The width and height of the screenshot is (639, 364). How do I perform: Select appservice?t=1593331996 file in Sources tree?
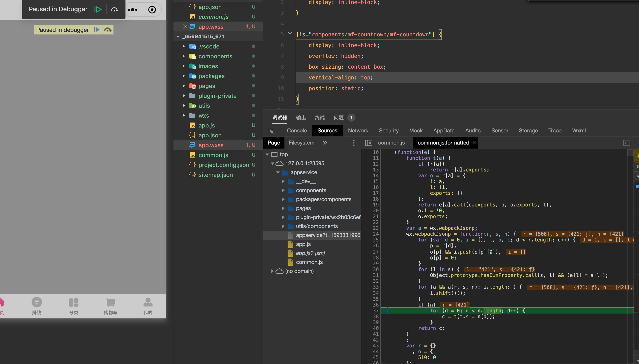[x=312, y=235]
